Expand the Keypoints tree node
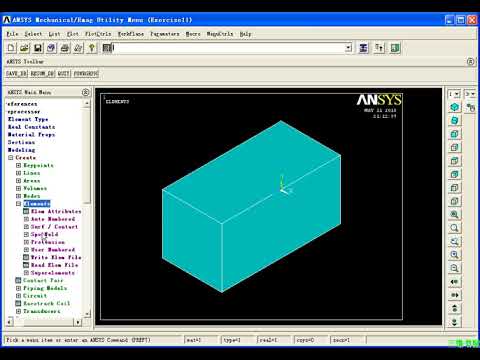The height and width of the screenshot is (360, 480). [19, 165]
